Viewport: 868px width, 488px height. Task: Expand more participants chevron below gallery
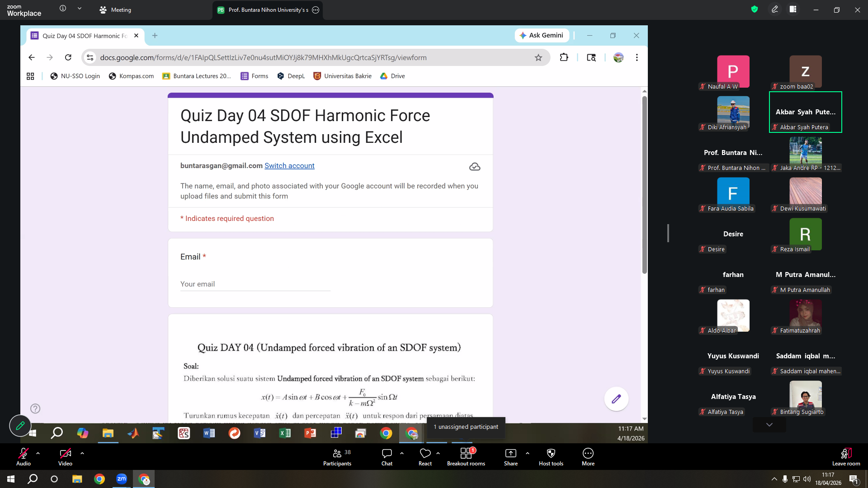[769, 425]
